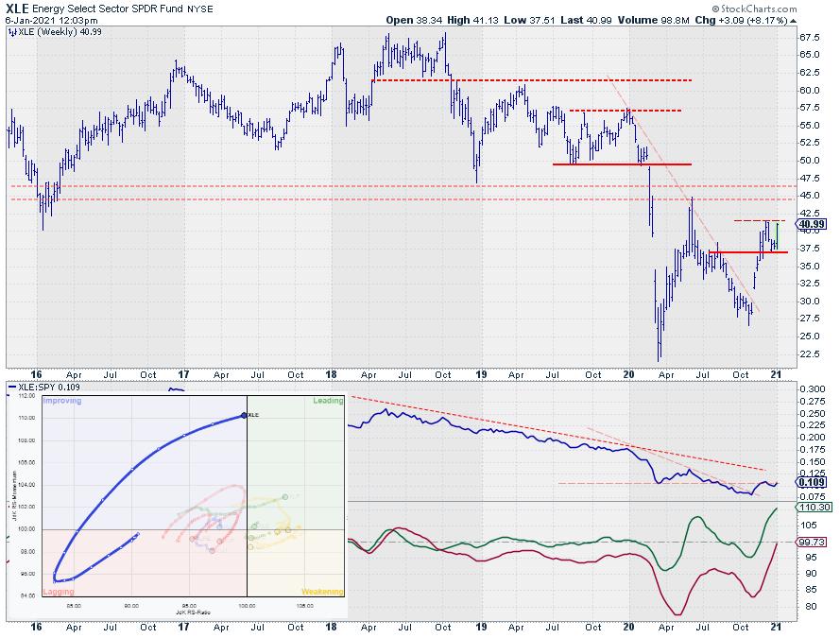Click the boxed 99.73 RS-Momentum value tag
The width and height of the screenshot is (840, 638).
click(813, 543)
